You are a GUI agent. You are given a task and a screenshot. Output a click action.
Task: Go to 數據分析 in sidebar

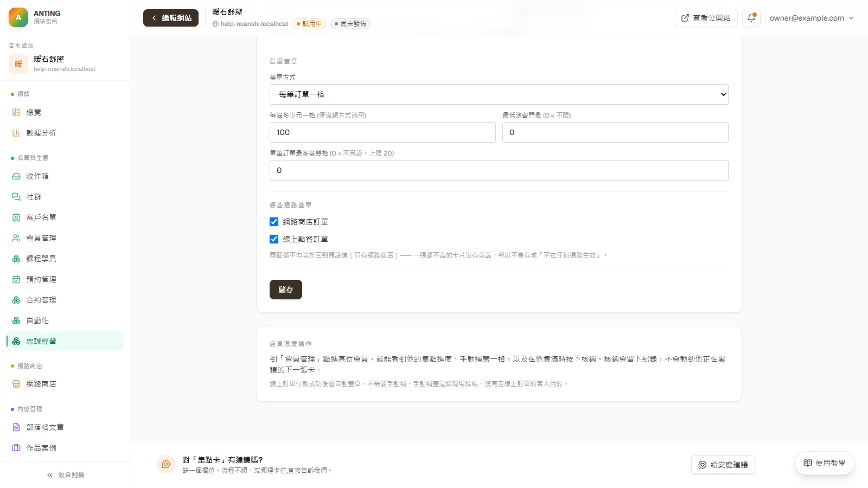pyautogui.click(x=65, y=133)
